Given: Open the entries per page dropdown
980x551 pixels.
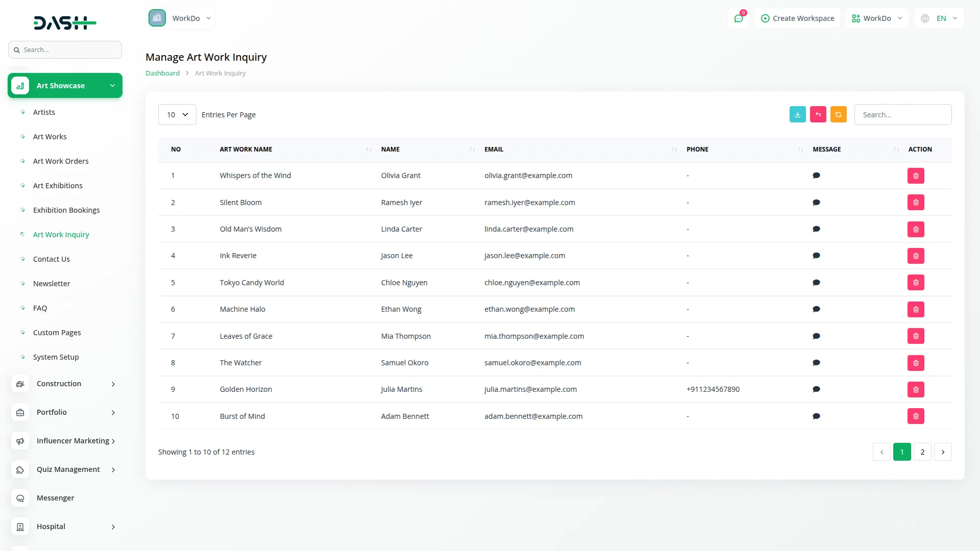Looking at the screenshot, I should click(177, 115).
